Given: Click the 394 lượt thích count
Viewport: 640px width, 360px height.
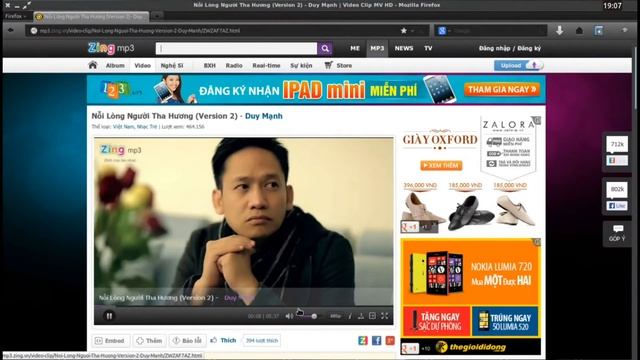Looking at the screenshot, I should click(x=262, y=340).
